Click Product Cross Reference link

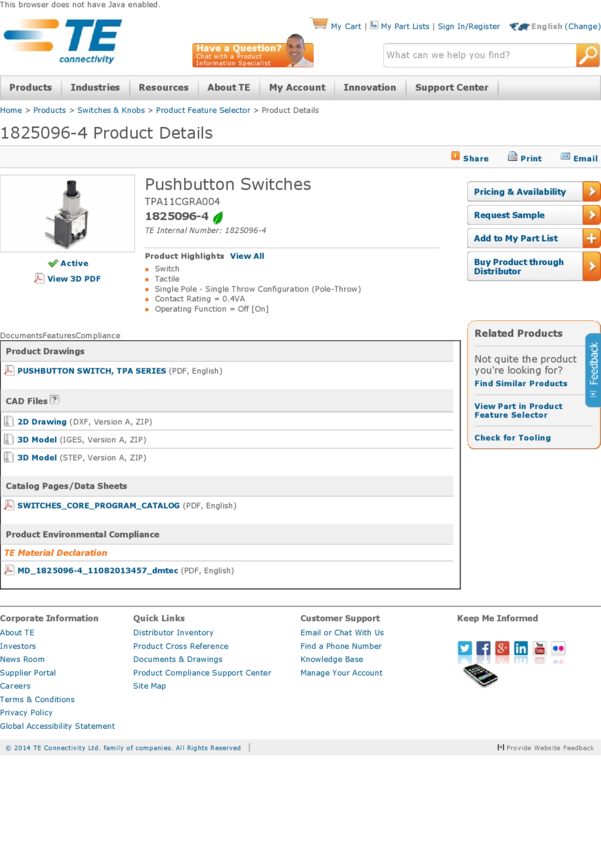point(181,646)
